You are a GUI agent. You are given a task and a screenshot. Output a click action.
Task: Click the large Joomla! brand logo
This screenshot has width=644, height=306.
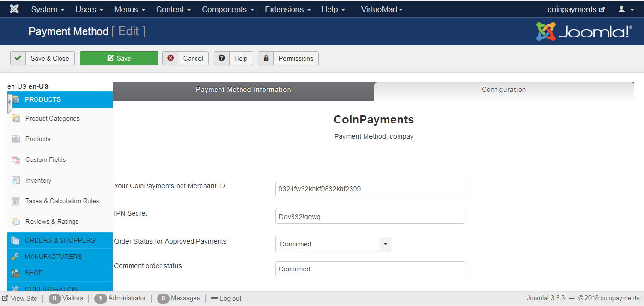pos(584,32)
